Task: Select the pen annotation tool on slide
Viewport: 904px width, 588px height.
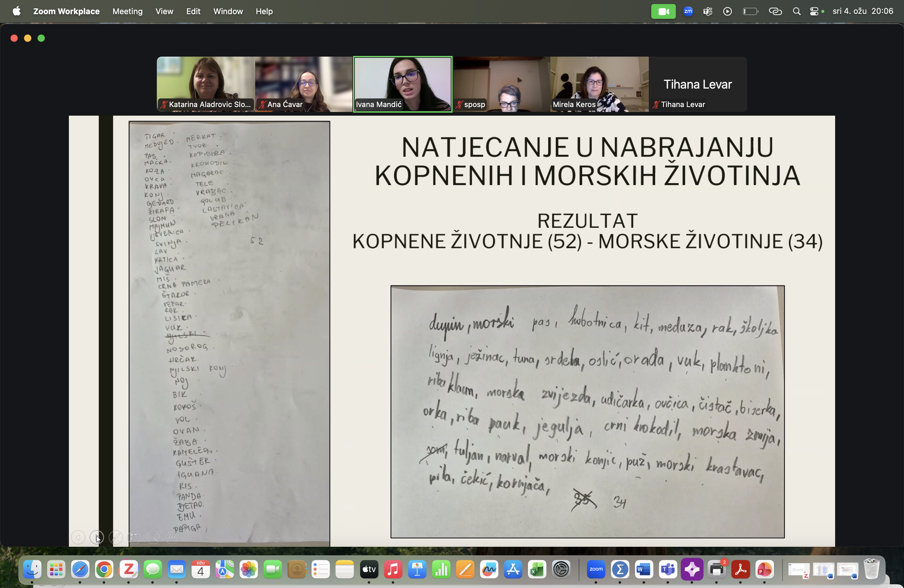Action: click(x=115, y=537)
